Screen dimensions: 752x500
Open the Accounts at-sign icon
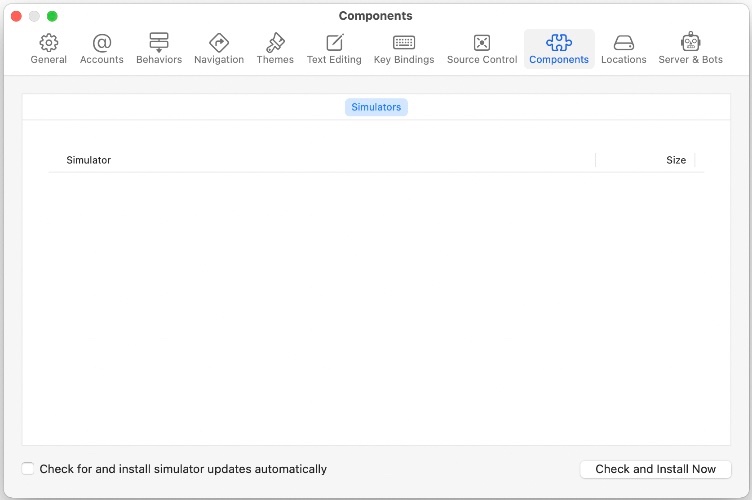[102, 43]
